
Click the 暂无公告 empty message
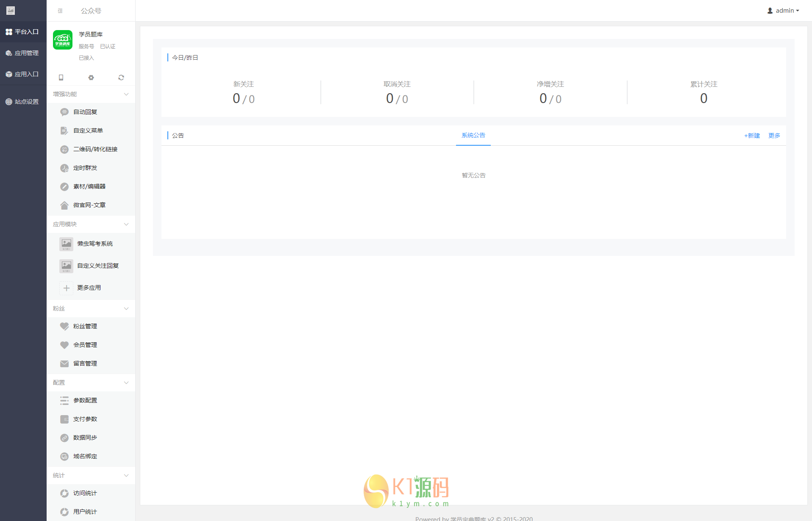pos(474,175)
